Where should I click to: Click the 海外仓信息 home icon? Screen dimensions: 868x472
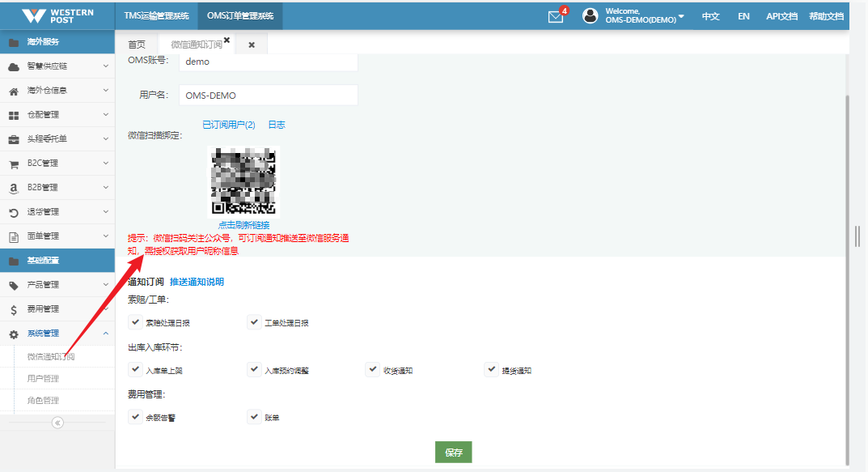coord(14,91)
